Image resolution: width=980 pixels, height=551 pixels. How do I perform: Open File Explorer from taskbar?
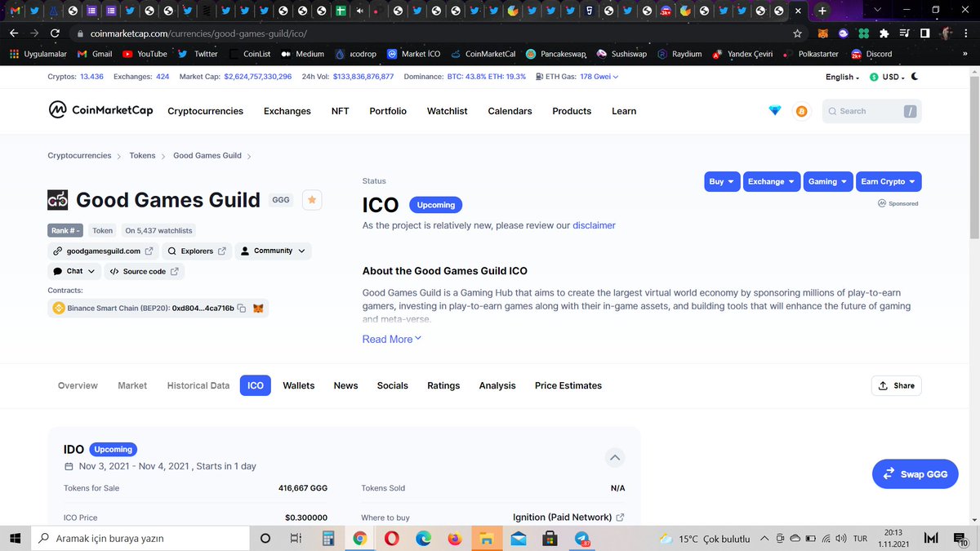tap(487, 538)
